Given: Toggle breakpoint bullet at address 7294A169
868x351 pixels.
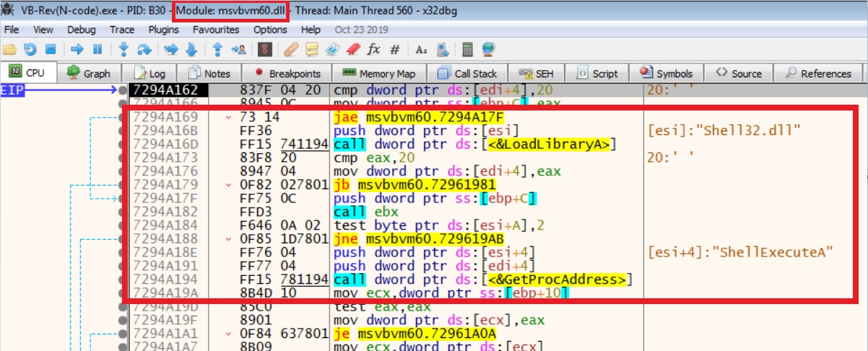Looking at the screenshot, I should (x=121, y=116).
